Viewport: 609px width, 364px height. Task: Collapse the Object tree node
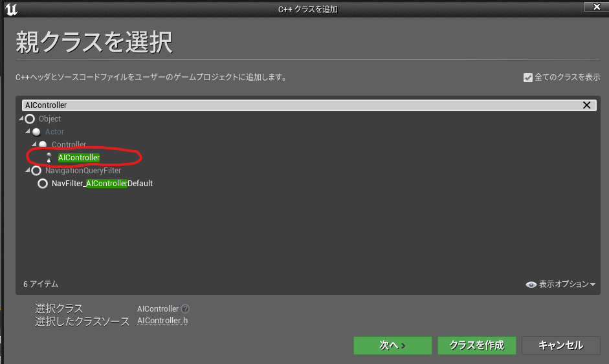21,118
